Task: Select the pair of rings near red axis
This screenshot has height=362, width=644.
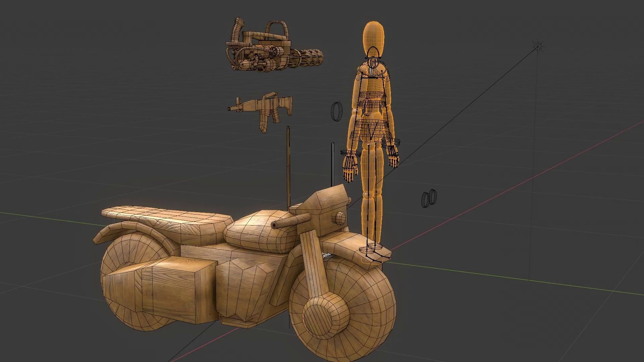Action: (429, 198)
